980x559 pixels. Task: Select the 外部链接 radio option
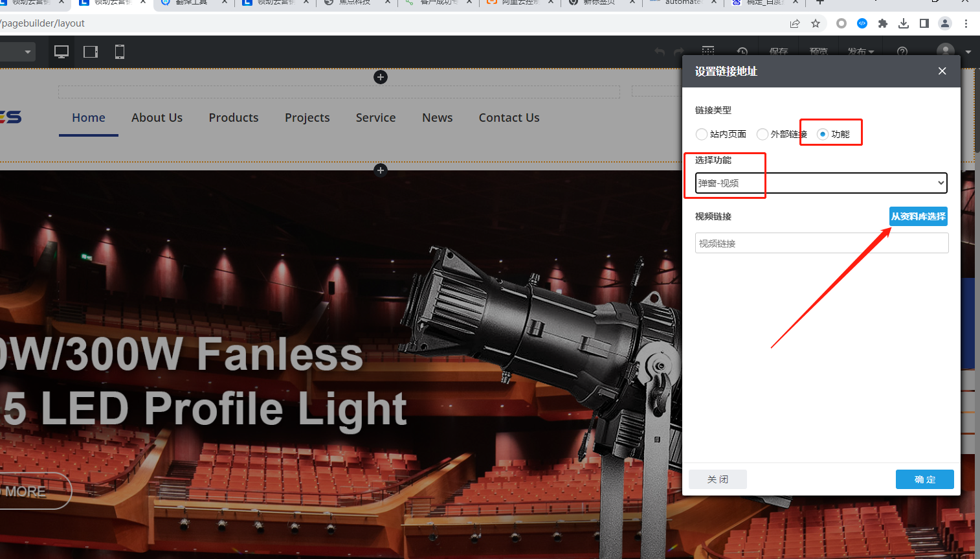(763, 134)
